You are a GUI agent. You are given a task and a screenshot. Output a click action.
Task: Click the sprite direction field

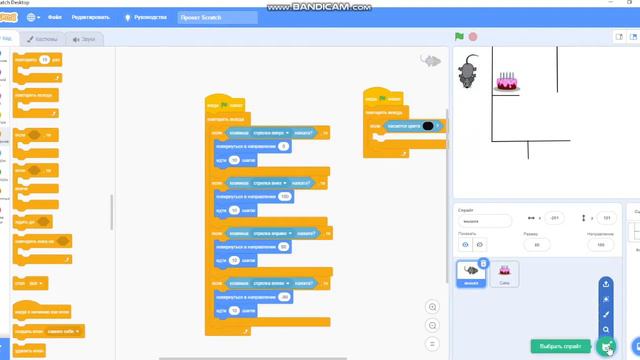[x=600, y=244]
